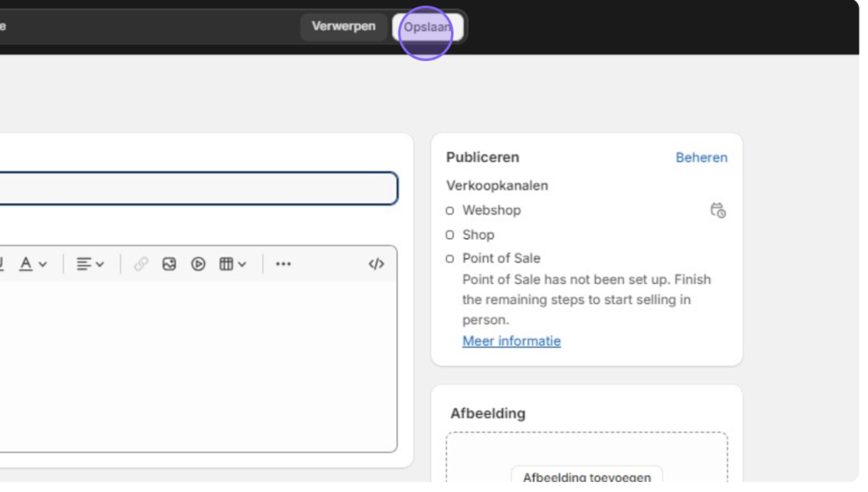Expand the text color dropdown arrow
This screenshot has width=868, height=492.
coord(42,264)
